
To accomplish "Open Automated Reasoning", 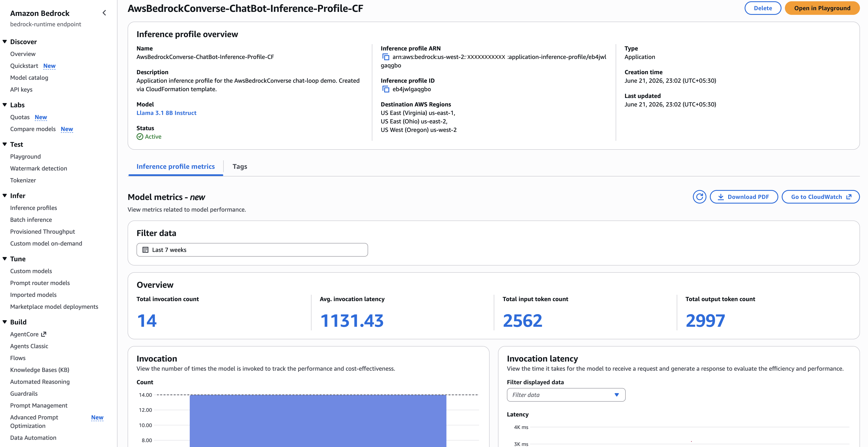I will pyautogui.click(x=40, y=382).
